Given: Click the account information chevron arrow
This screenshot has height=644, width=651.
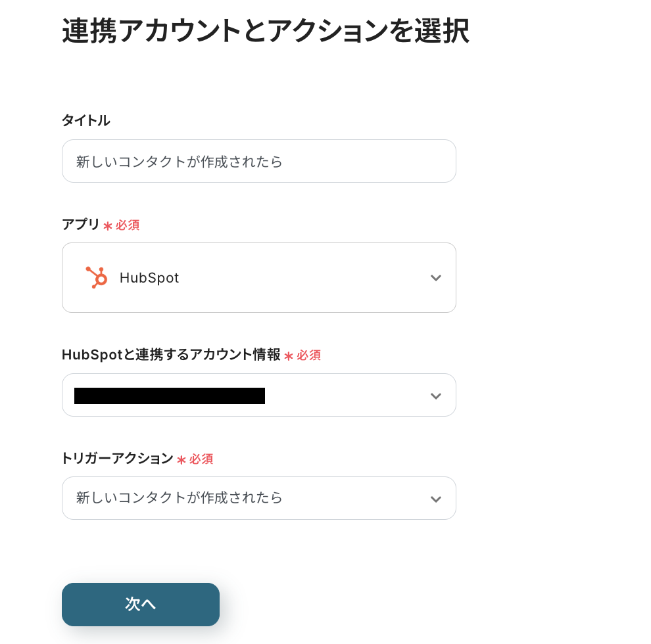Looking at the screenshot, I should 435,396.
